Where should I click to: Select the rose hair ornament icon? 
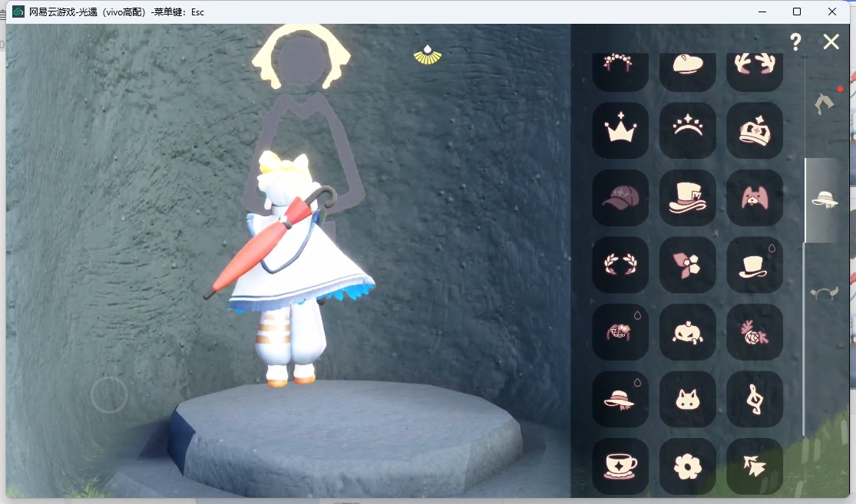point(755,331)
